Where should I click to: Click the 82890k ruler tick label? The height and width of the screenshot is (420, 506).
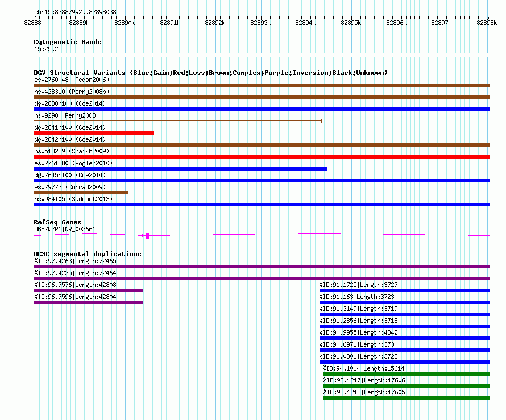click(x=125, y=23)
